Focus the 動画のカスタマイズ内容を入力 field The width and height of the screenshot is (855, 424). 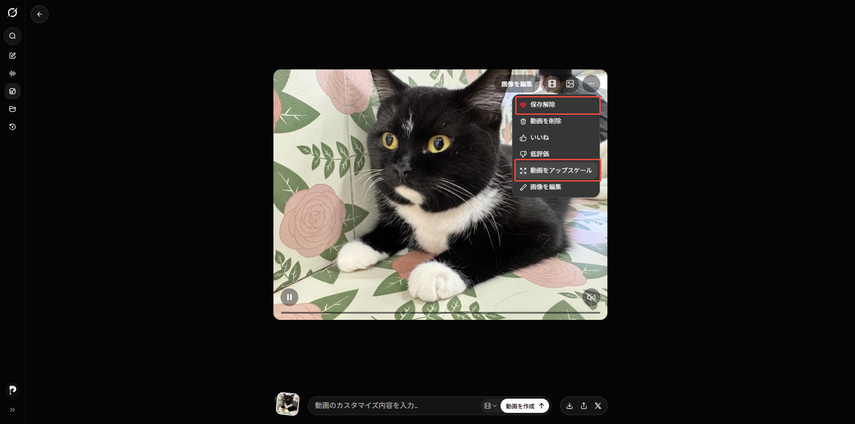click(396, 406)
